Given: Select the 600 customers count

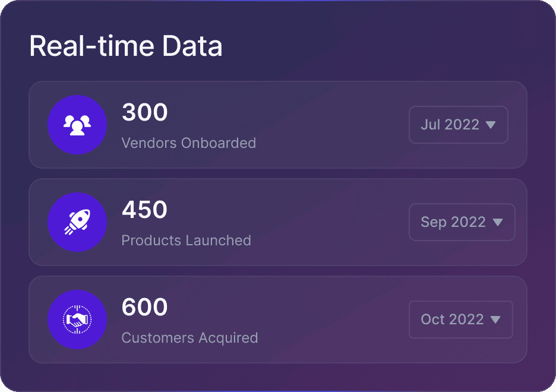Looking at the screenshot, I should click(x=145, y=308).
